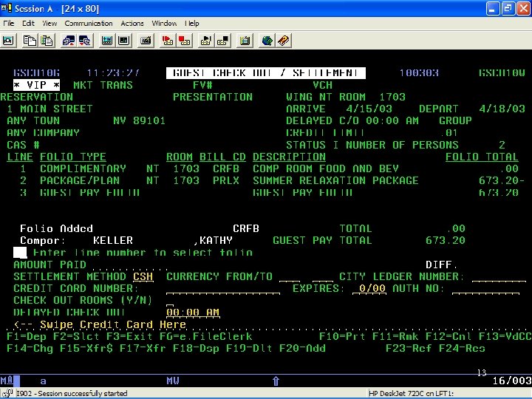Click the F2=Slct function key label
Screen dimensions: 532x399
point(76,337)
